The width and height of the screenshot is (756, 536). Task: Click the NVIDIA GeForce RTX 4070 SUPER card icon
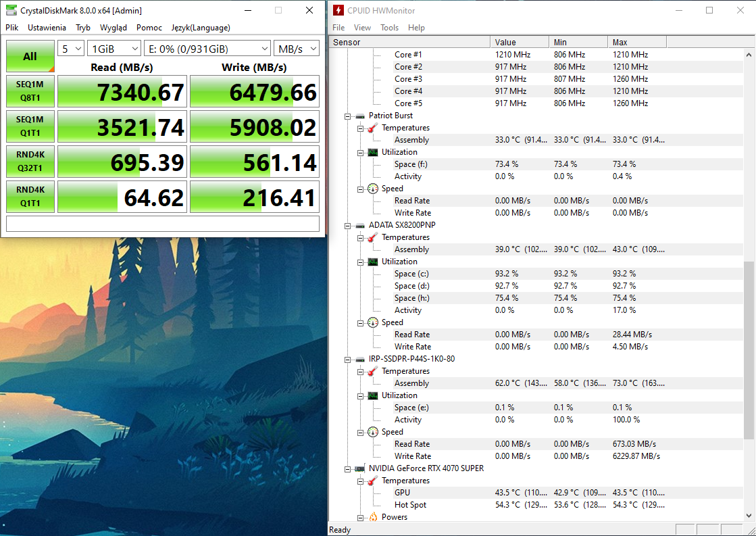[360, 468]
